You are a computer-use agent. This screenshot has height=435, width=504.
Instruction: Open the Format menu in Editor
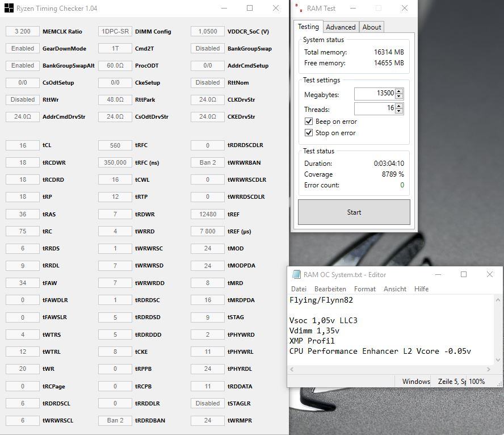click(x=365, y=289)
